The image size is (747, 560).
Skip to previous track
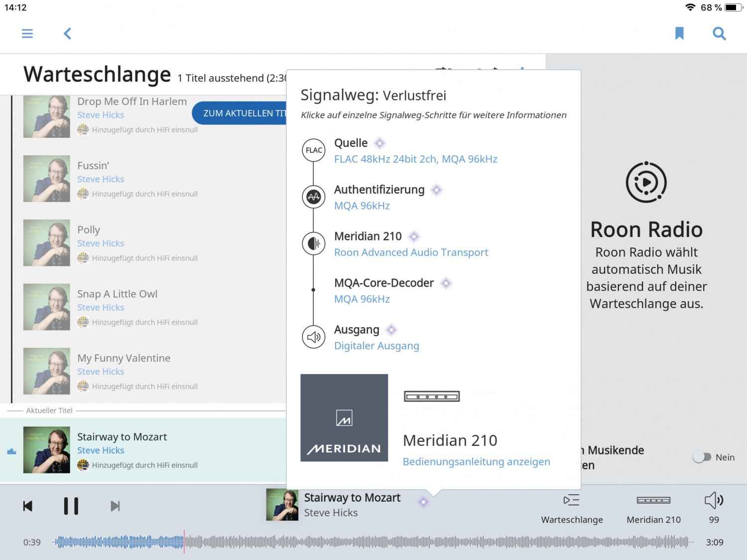[x=28, y=506]
